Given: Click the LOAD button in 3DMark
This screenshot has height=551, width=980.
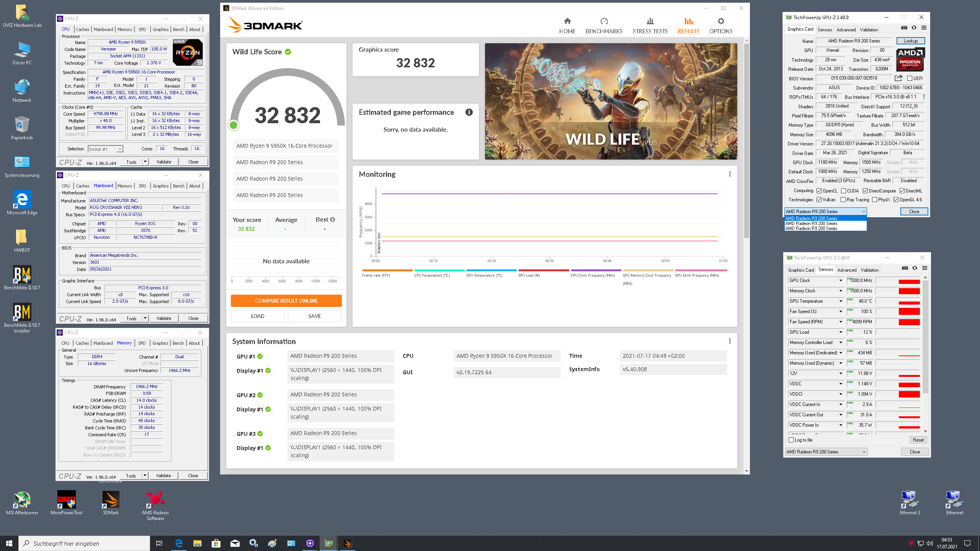Looking at the screenshot, I should [257, 316].
